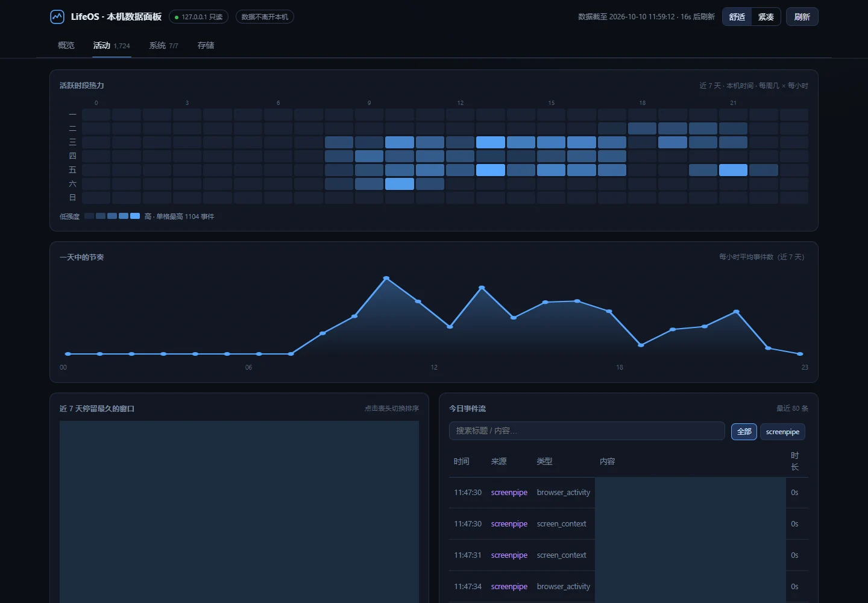Select the 活动 tab
This screenshot has height=603, width=868.
point(112,45)
